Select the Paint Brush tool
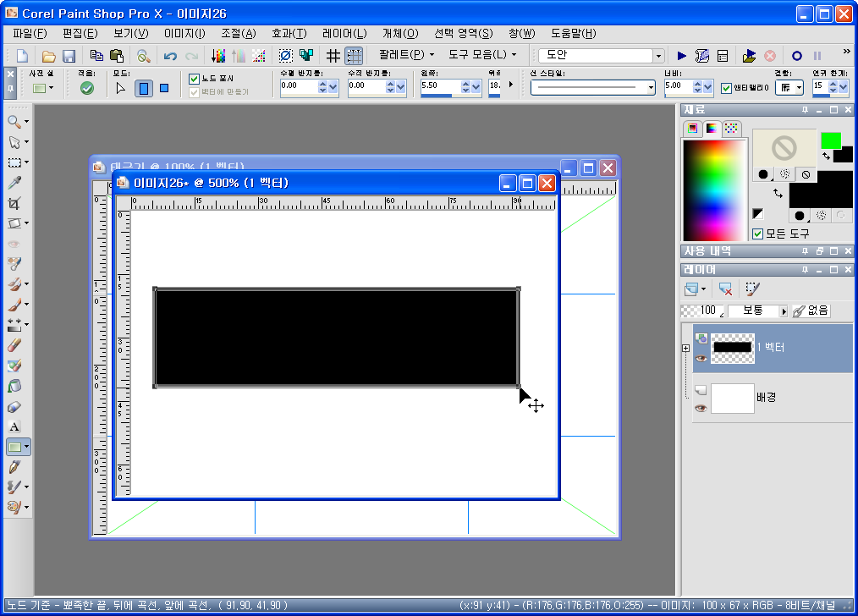The height and width of the screenshot is (616, 858). [14, 304]
